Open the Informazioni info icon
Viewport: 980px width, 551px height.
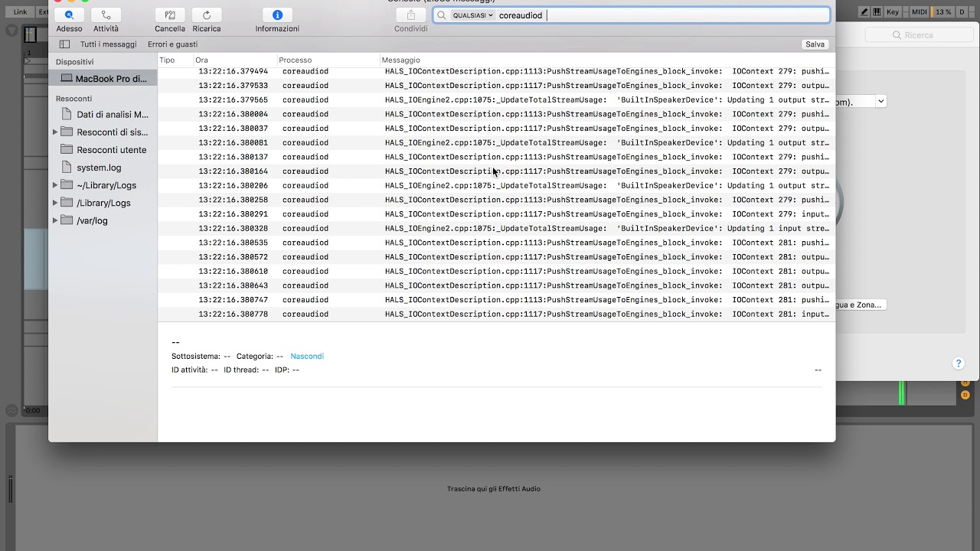(277, 15)
